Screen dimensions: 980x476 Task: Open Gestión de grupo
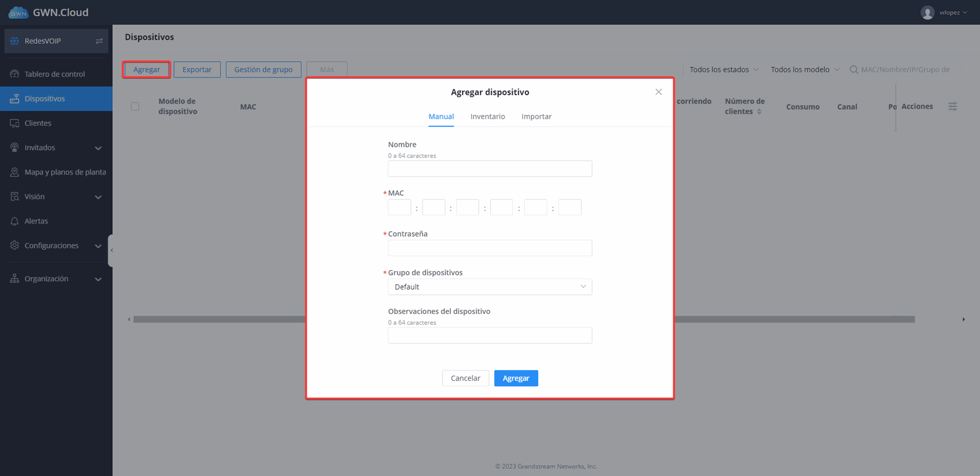pos(263,69)
